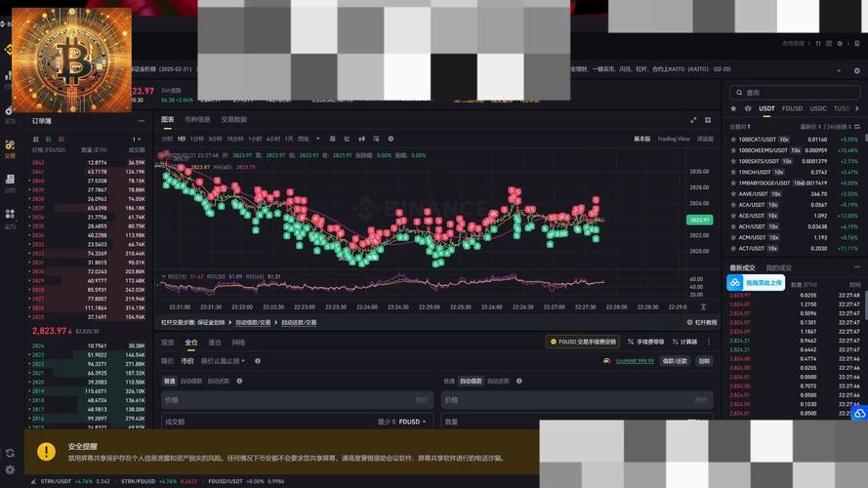Viewport: 868px width, 488px height.
Task: Select the USDC market tab
Action: pyautogui.click(x=817, y=108)
